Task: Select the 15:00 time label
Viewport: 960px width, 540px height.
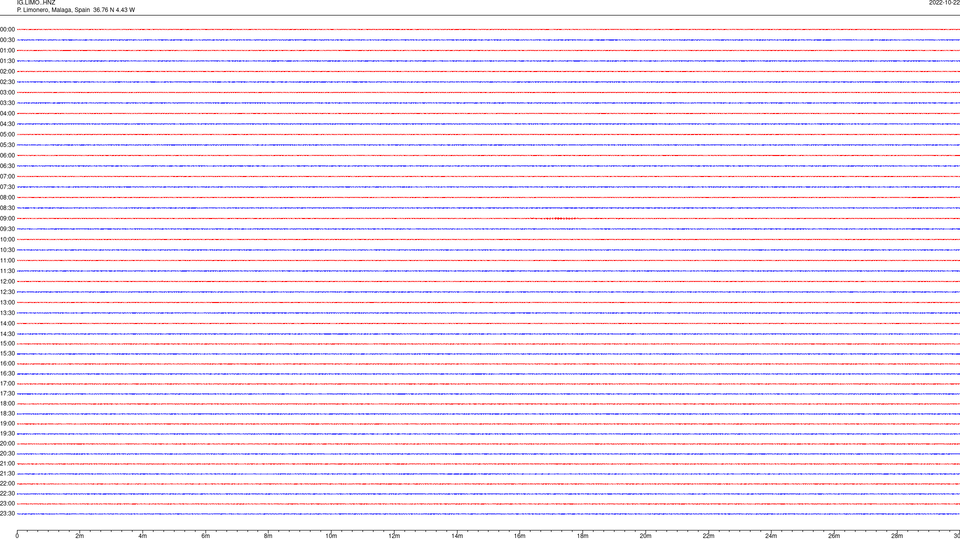Action: pyautogui.click(x=7, y=343)
